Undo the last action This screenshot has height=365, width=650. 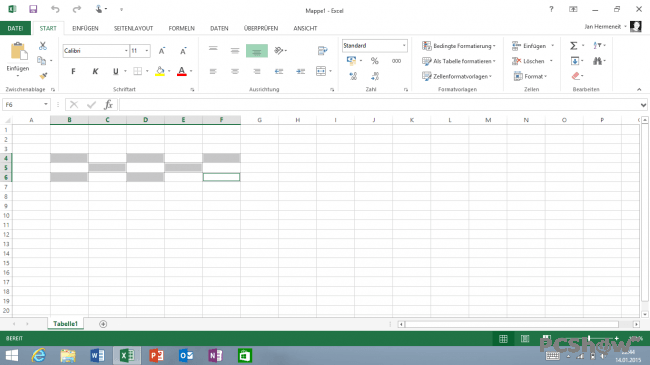(x=55, y=9)
